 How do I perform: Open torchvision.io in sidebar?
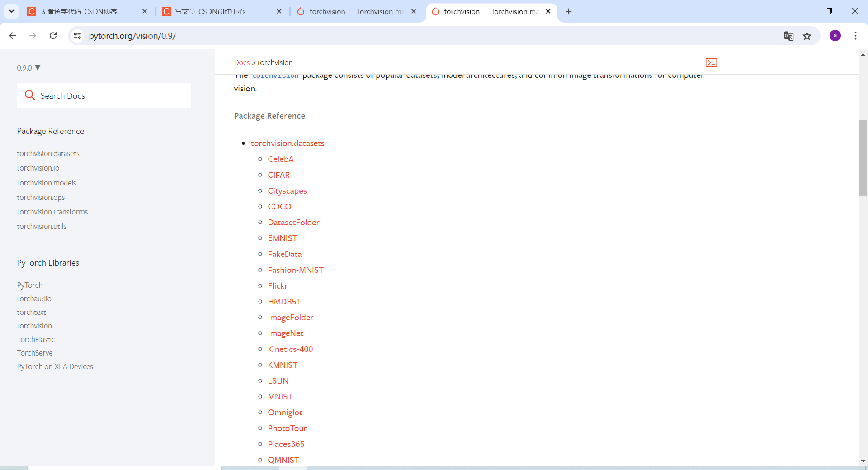38,168
